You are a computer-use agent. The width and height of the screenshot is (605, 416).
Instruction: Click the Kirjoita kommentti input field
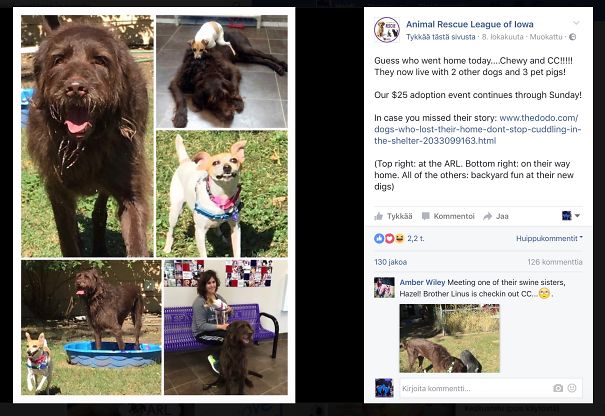(x=475, y=388)
